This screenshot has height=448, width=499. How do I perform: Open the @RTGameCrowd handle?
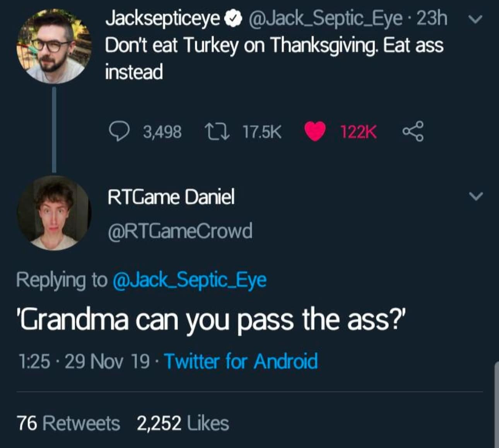[x=180, y=231]
